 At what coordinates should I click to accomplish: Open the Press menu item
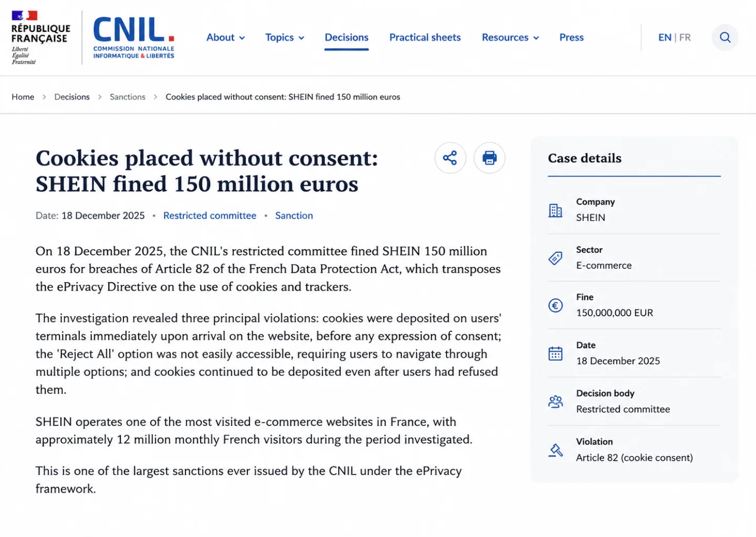pos(571,37)
